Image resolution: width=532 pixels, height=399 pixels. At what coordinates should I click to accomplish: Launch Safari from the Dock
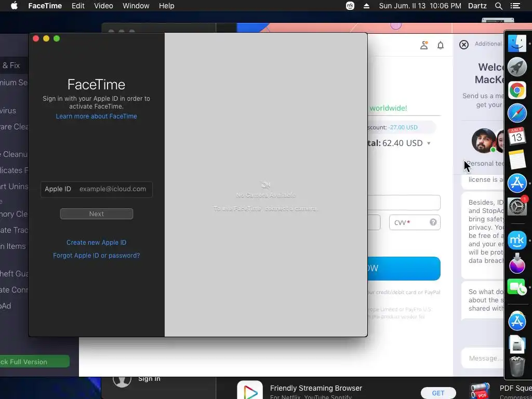tap(517, 113)
